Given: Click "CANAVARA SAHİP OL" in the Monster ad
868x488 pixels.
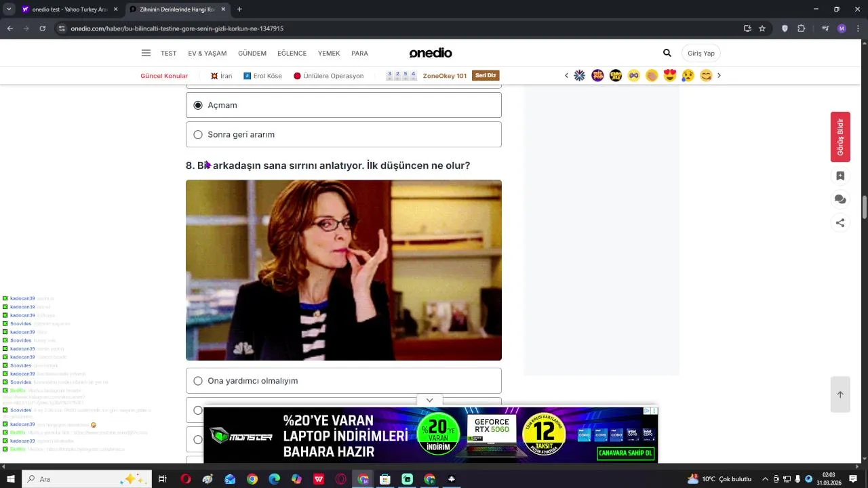Looking at the screenshot, I should (x=625, y=453).
